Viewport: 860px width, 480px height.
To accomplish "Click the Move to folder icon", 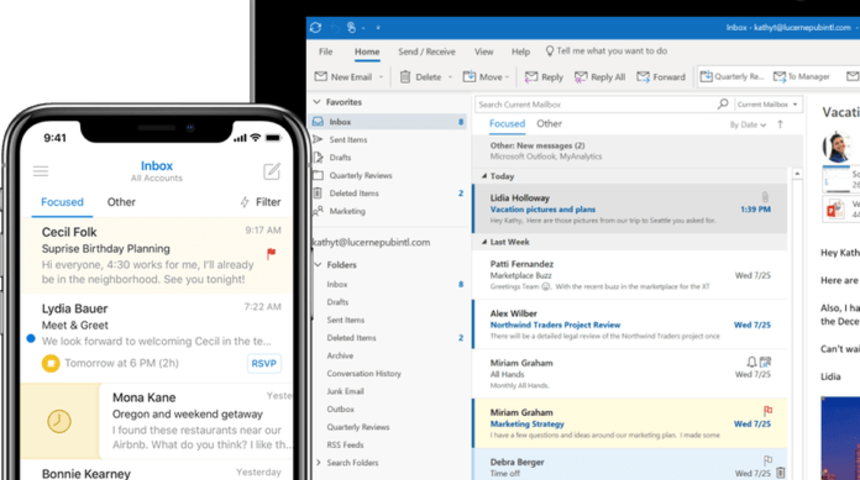I will [469, 77].
